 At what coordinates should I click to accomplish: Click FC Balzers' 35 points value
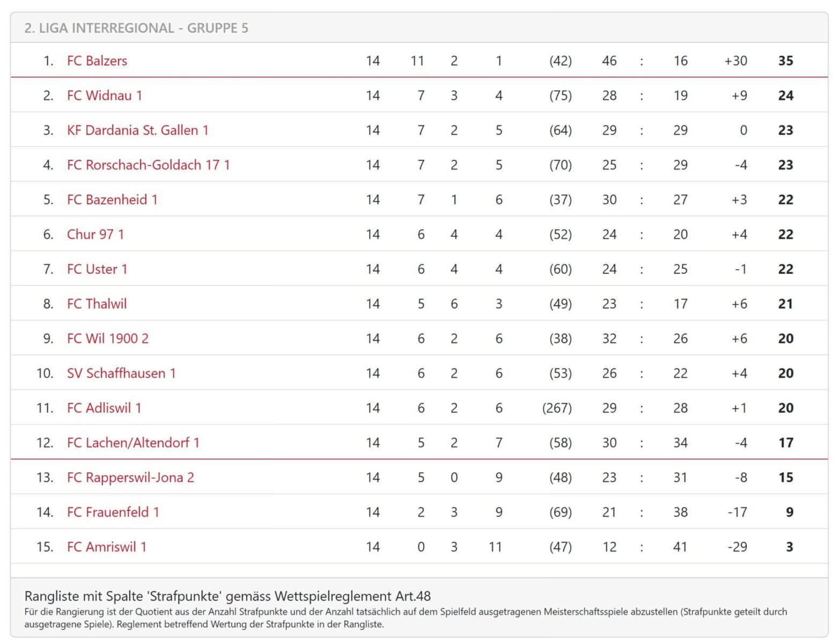[785, 61]
